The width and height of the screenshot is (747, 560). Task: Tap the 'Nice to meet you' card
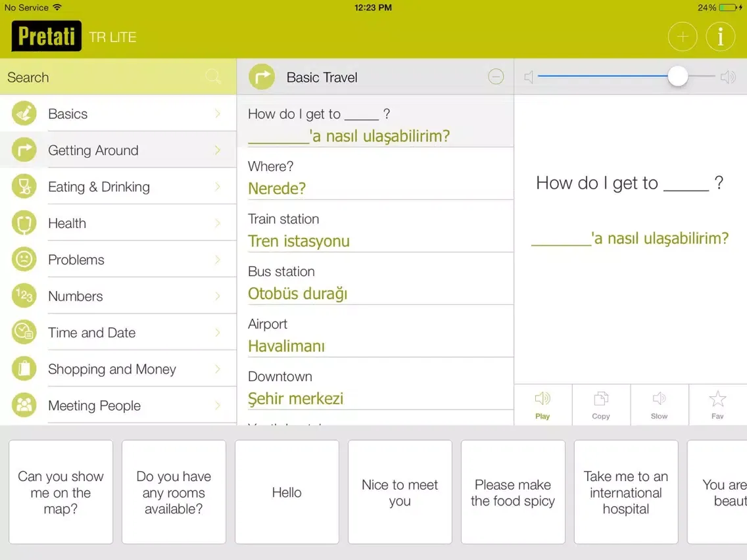(400, 492)
